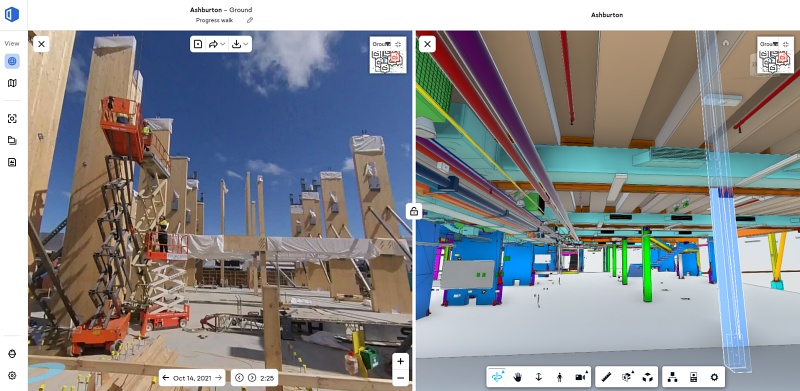Image resolution: width=800 pixels, height=391 pixels.
Task: Toggle the split-view sync lock
Action: (414, 210)
